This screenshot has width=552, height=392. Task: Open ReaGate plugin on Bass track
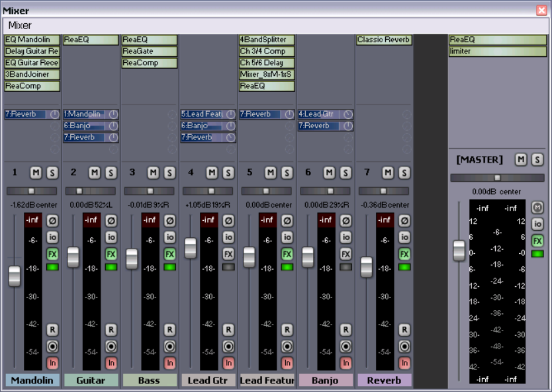(x=150, y=52)
